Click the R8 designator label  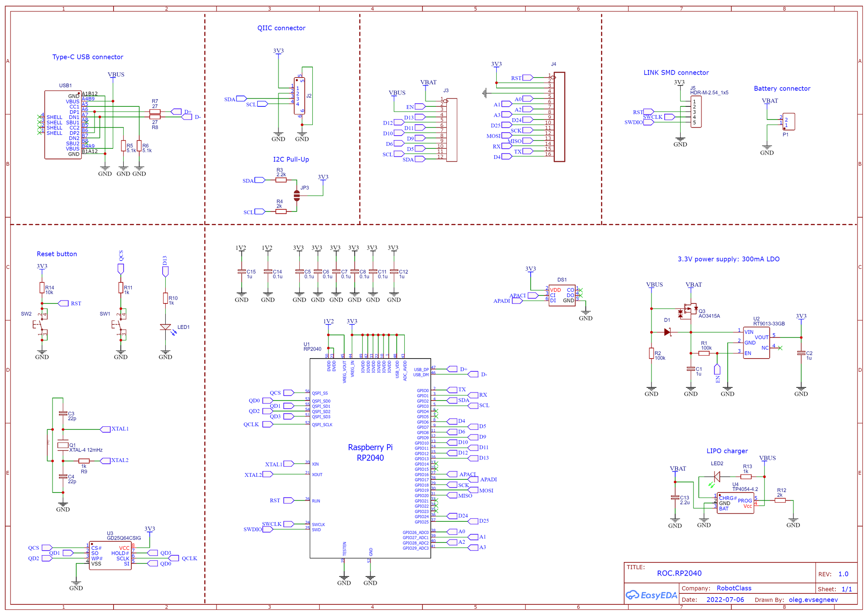(x=155, y=127)
